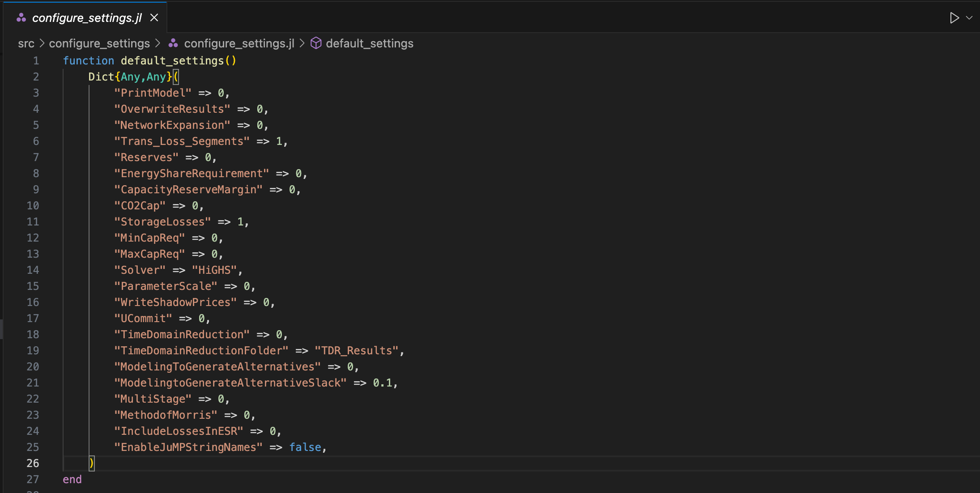Image resolution: width=980 pixels, height=493 pixels.
Task: Click the Run file play icon
Action: 954,18
